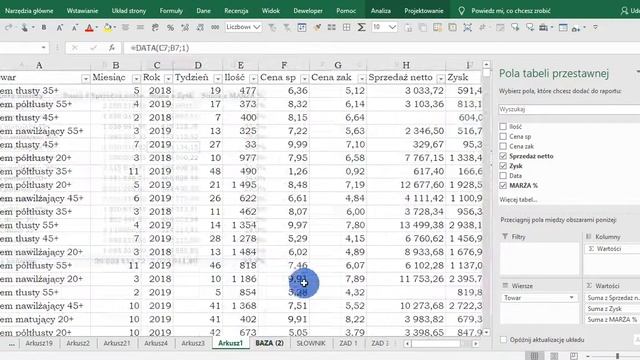
Task: Click the AutoSum sigma icon
Action: [x=361, y=27]
